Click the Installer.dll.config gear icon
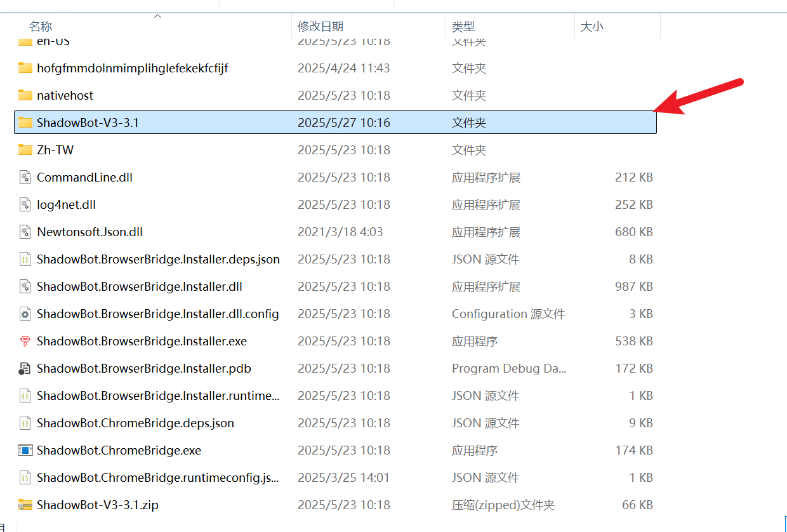 tap(25, 314)
